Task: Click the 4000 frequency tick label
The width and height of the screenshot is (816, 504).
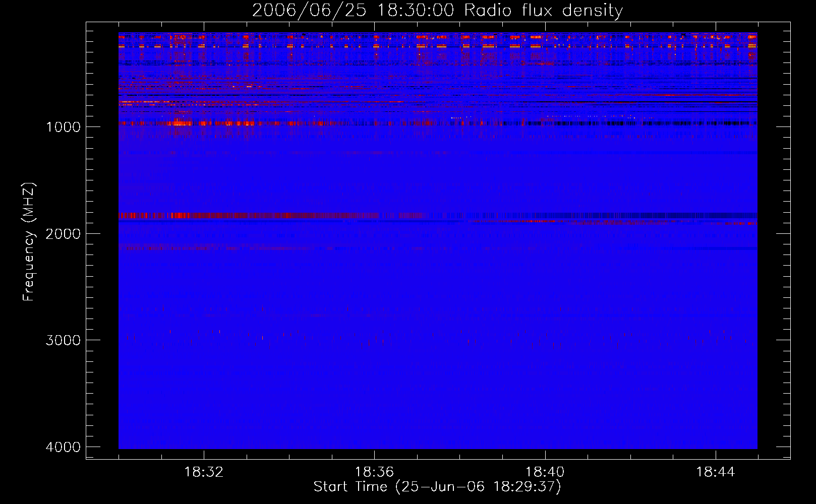Action: 63,447
